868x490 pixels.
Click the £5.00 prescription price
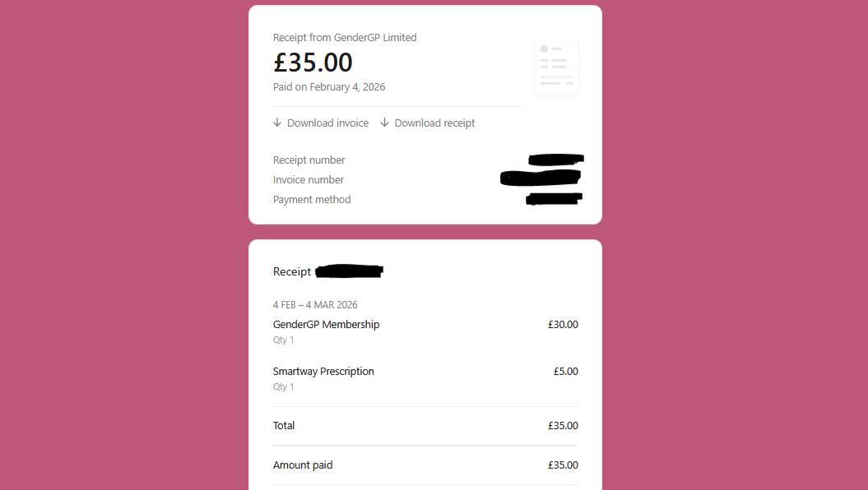565,372
